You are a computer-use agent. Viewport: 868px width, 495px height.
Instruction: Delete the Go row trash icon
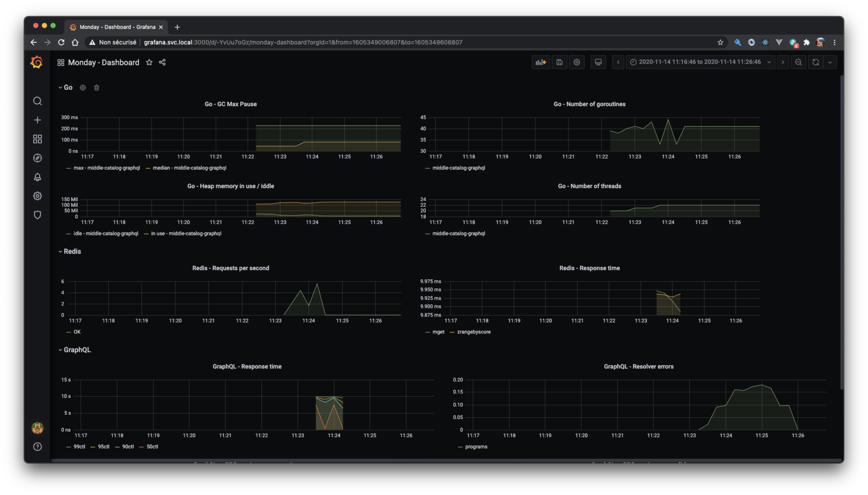[x=96, y=88]
